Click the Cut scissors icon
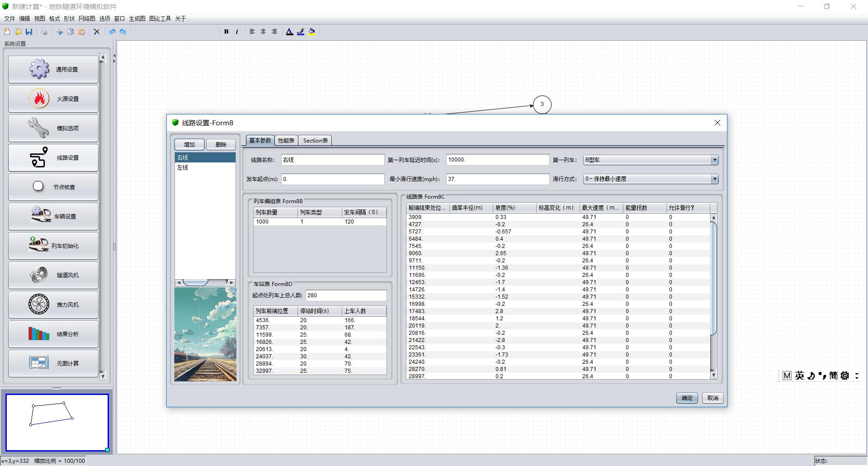The height and width of the screenshot is (466, 868). coord(60,32)
